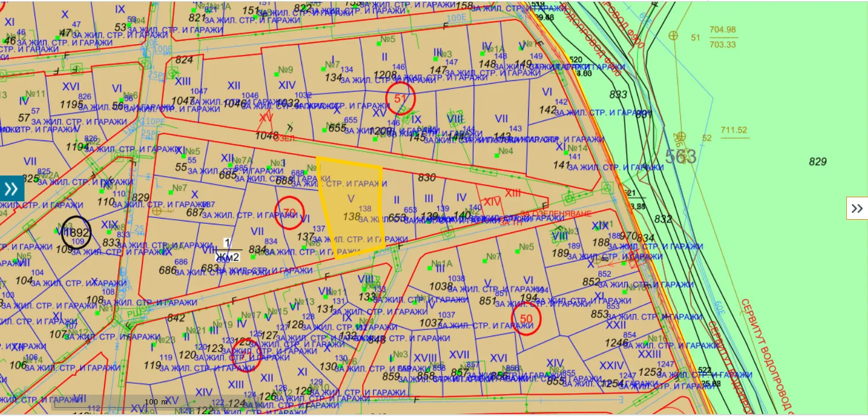Click the italic road number 832
Viewport: 868px width, 417px height.
662,219
